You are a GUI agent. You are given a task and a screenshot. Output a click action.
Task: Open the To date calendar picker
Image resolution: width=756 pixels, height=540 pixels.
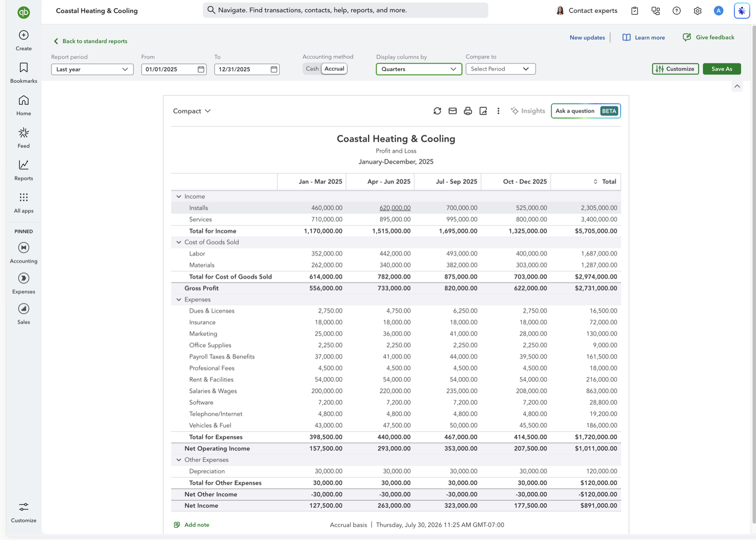pos(274,69)
